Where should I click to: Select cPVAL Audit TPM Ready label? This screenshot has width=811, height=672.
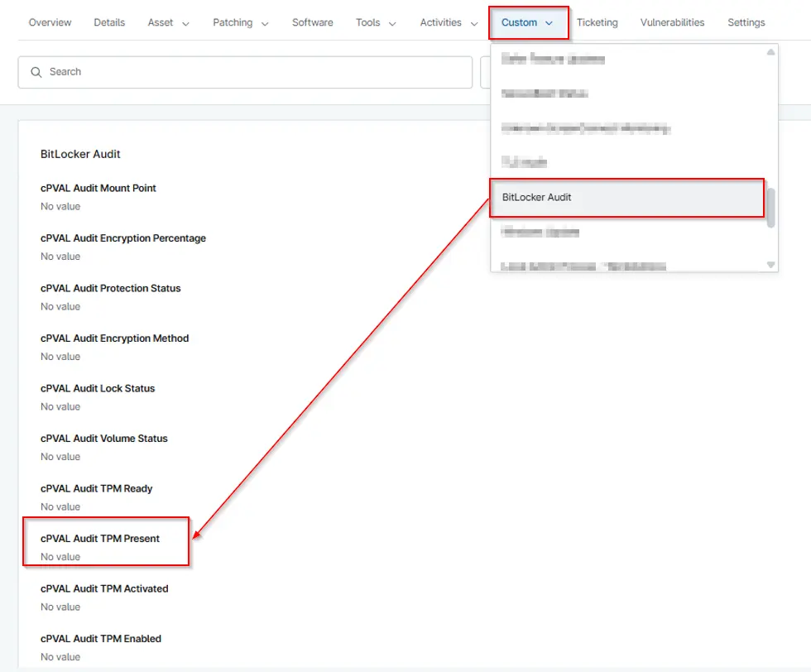(x=97, y=489)
